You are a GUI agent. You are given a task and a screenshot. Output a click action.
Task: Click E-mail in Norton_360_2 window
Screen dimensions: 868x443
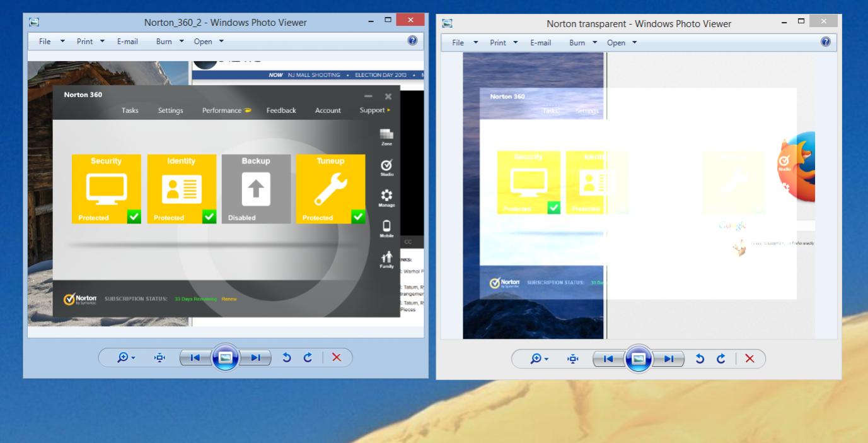127,41
